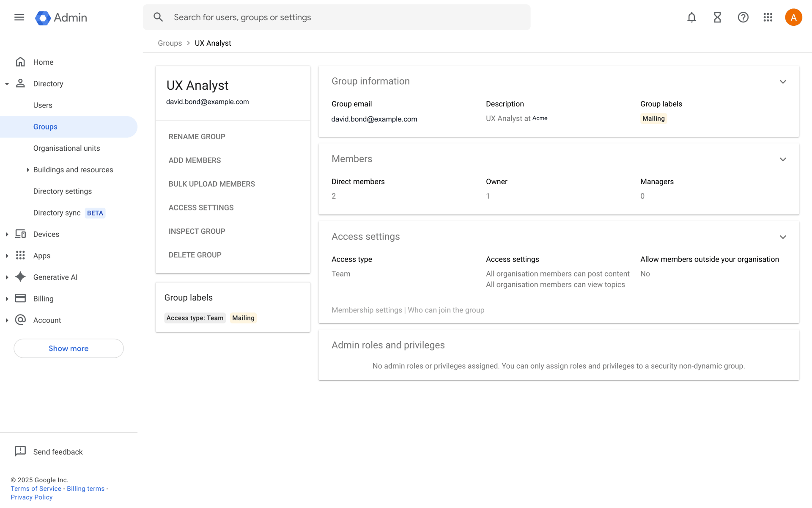
Task: Click UX Analyst breadcrumb text
Action: (213, 43)
